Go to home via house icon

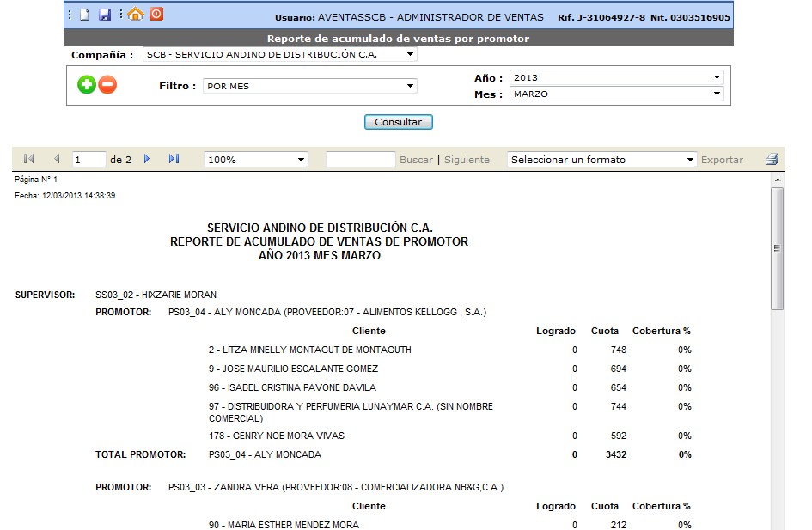pyautogui.click(x=135, y=14)
